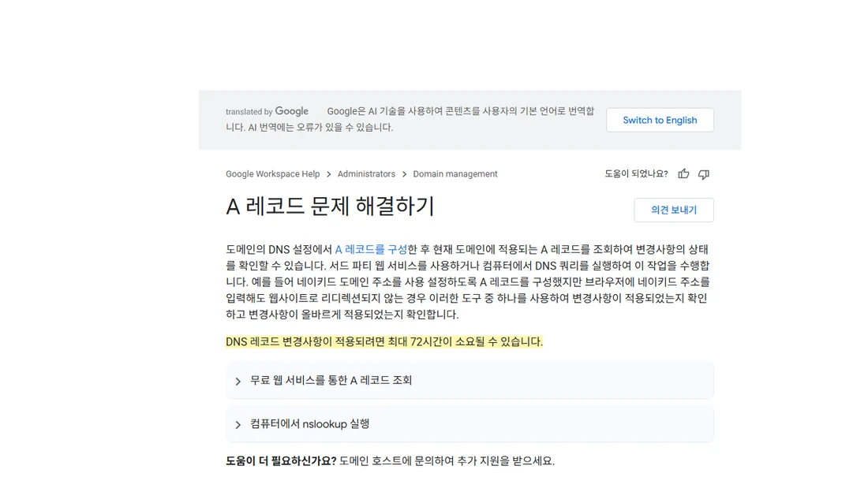
Task: Click the '도움이 되었나요?' label
Action: pyautogui.click(x=636, y=173)
